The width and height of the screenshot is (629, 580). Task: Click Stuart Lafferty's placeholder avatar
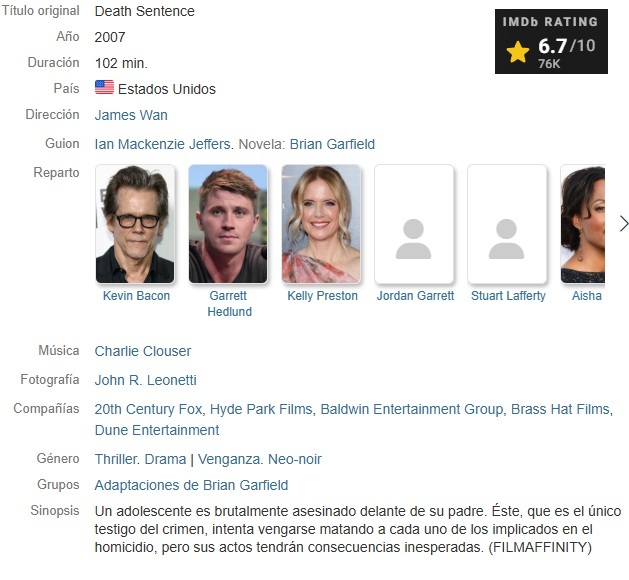point(507,224)
